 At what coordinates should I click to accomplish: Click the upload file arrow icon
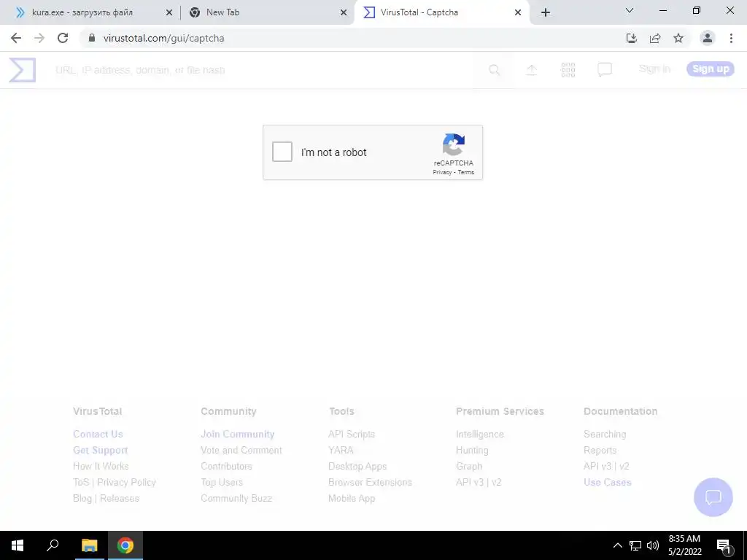[531, 70]
